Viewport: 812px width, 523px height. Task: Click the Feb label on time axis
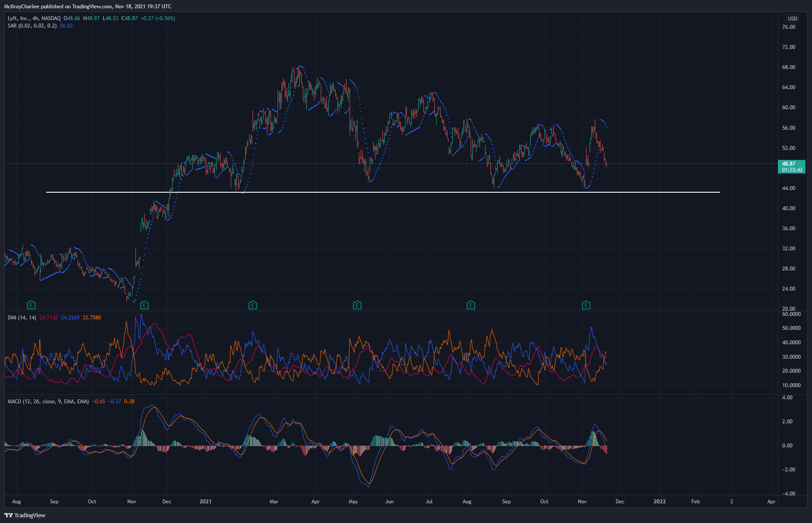click(x=696, y=502)
